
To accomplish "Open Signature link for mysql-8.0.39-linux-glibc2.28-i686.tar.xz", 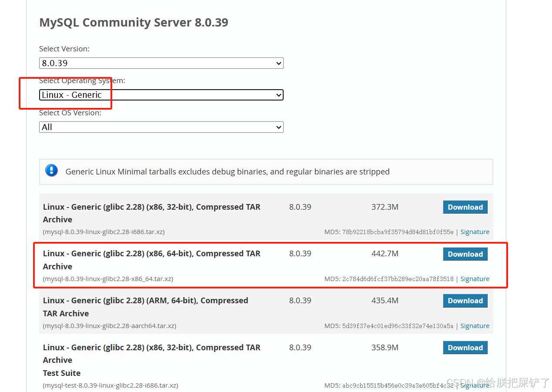I will pos(475,232).
